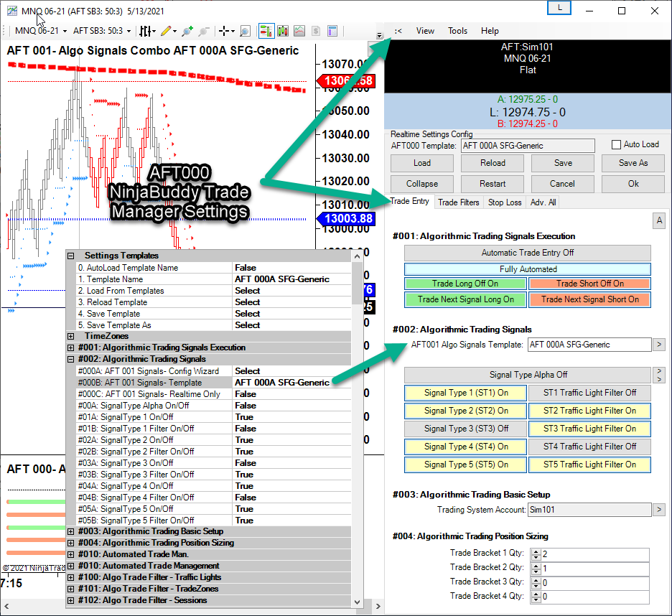
Task: Select the pencil drawing tools icon
Action: coord(166,31)
